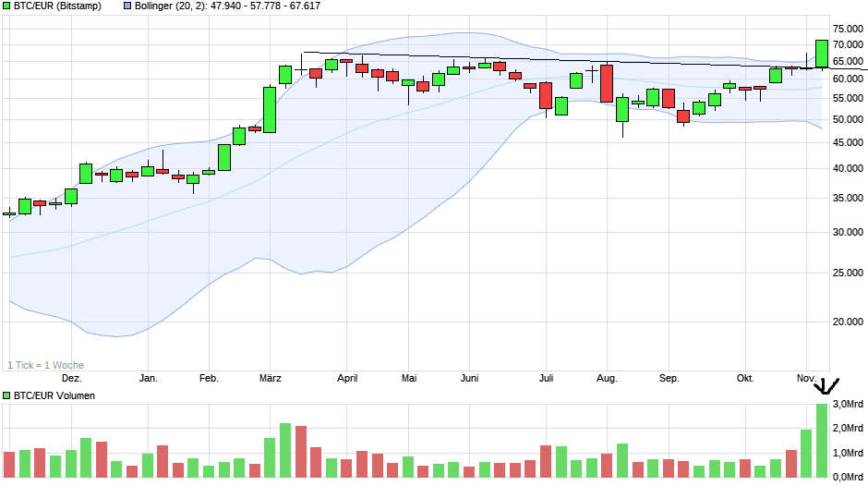
Task: Click the tall red candle at early August
Action: (x=607, y=84)
